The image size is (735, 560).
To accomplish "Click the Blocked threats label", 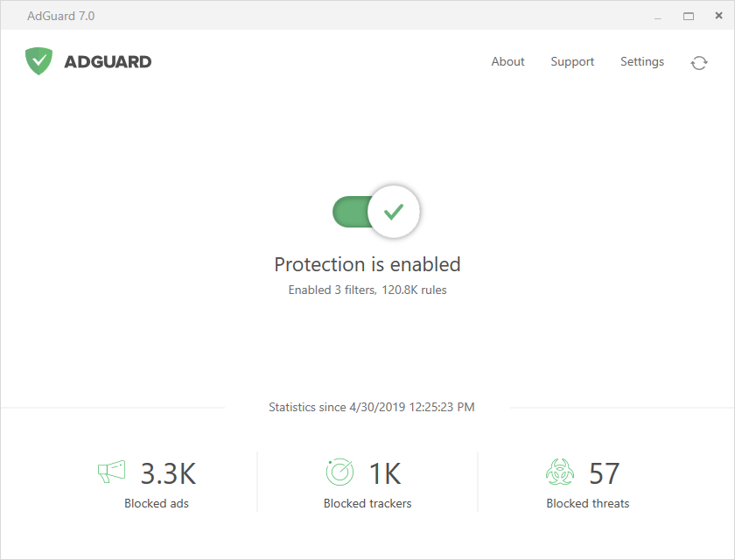I will coord(588,503).
